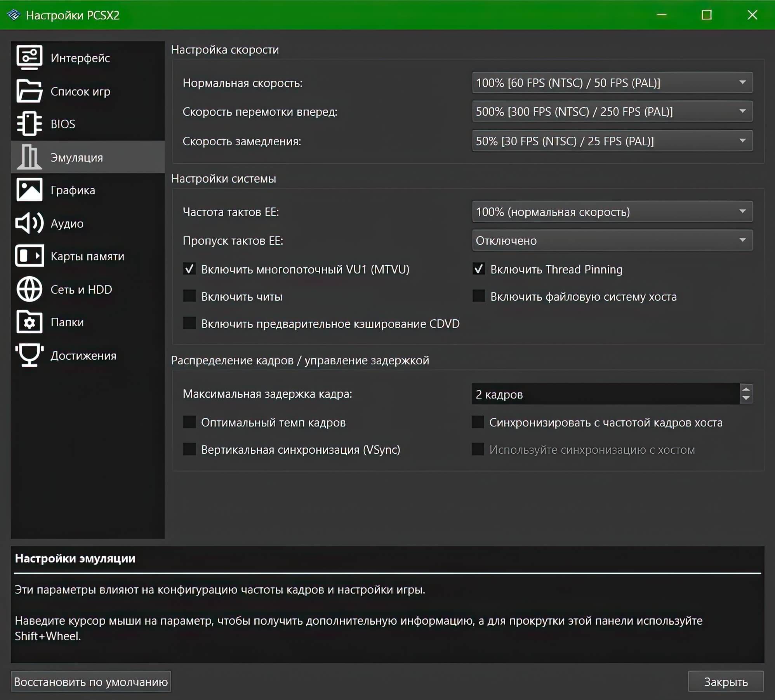Screen dimensions: 775x700
Task: Disable the многопоточный VU1 (MTVU) checkbox
Action: coord(189,269)
